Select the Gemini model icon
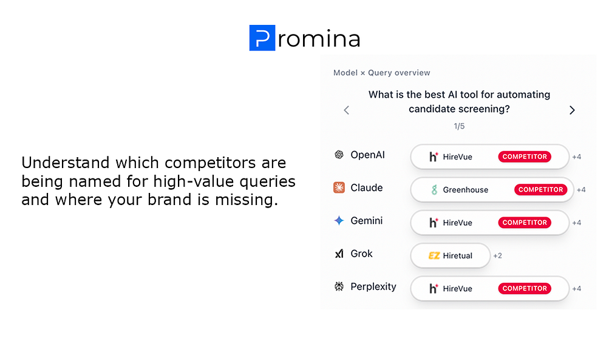This screenshot has width=609, height=364. pos(338,221)
